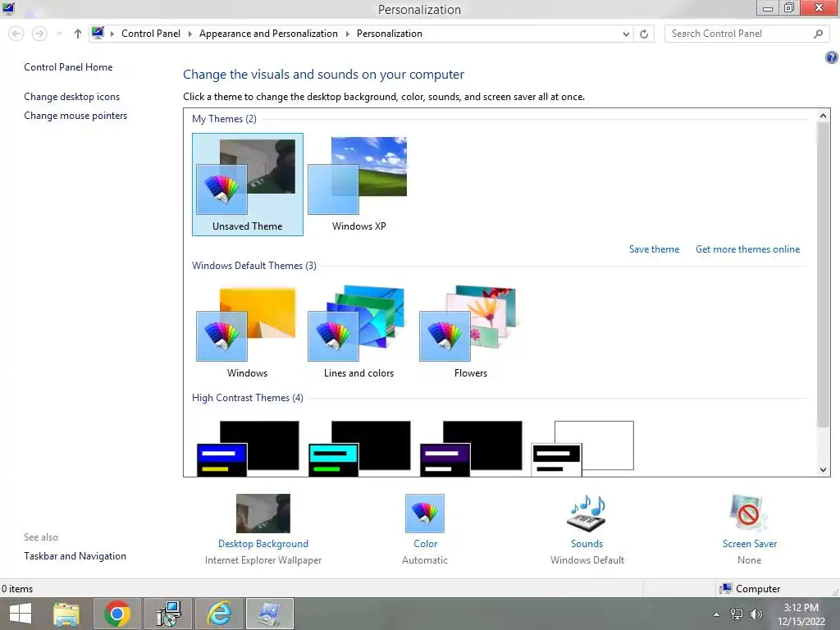Launch Internet Explorer from taskbar
Screen dimensions: 840x630
click(220, 614)
